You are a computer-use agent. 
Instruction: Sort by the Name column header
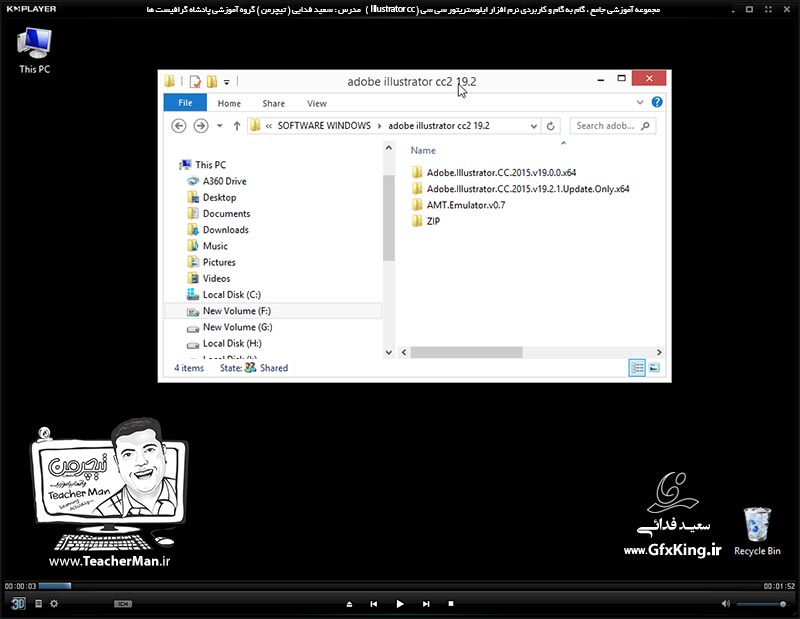423,151
